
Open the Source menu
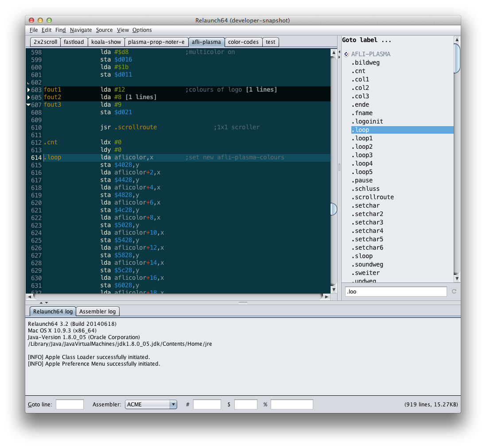coord(104,30)
